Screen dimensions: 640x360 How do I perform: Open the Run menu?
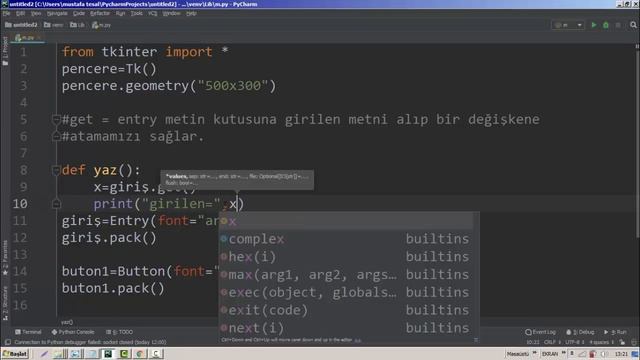pyautogui.click(x=120, y=13)
